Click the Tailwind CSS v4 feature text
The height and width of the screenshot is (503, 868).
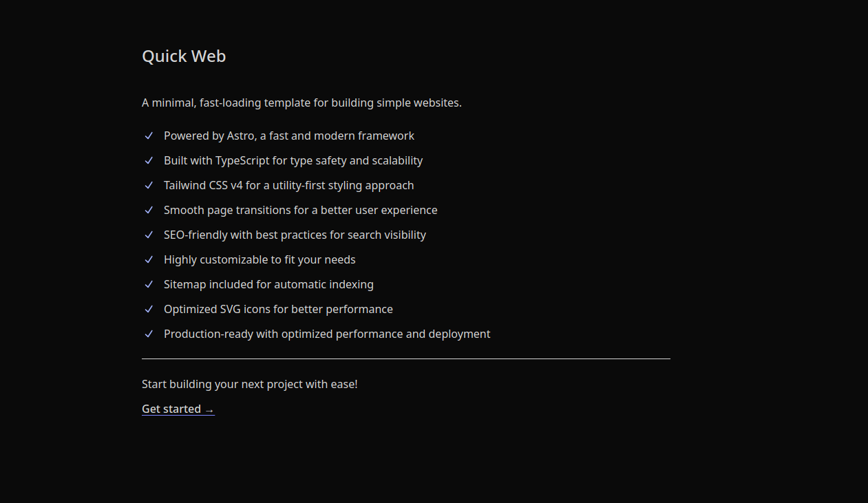[x=289, y=186]
